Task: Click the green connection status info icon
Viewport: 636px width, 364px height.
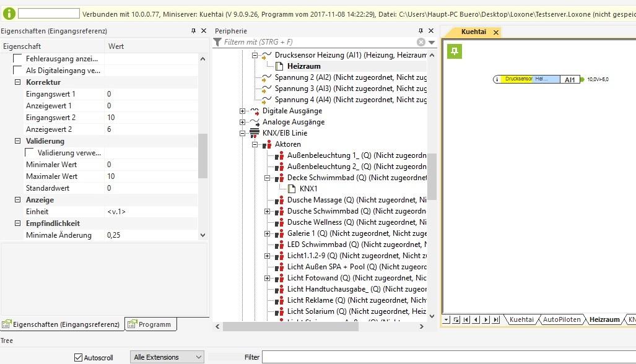Action: coord(9,13)
